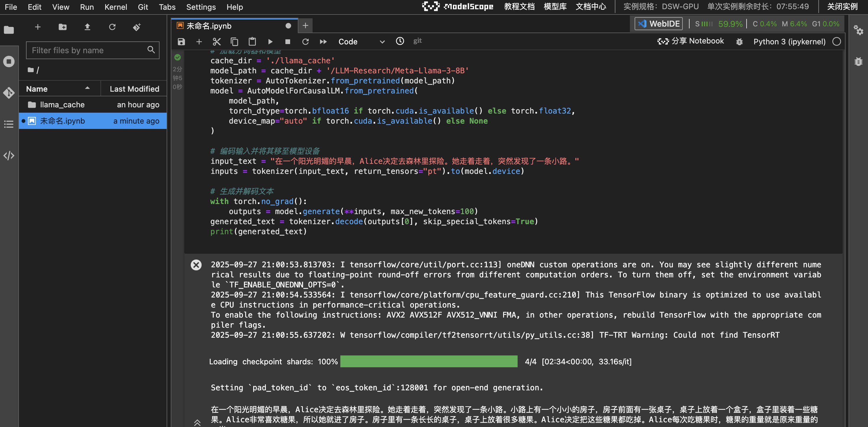This screenshot has height=427, width=868.
Task: Sort files by the Name column header
Action: tap(37, 89)
